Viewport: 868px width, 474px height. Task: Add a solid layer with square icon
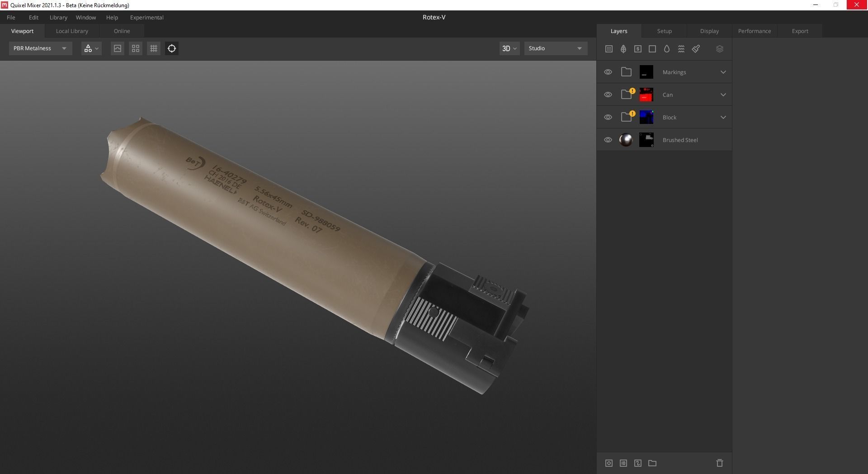(x=652, y=49)
